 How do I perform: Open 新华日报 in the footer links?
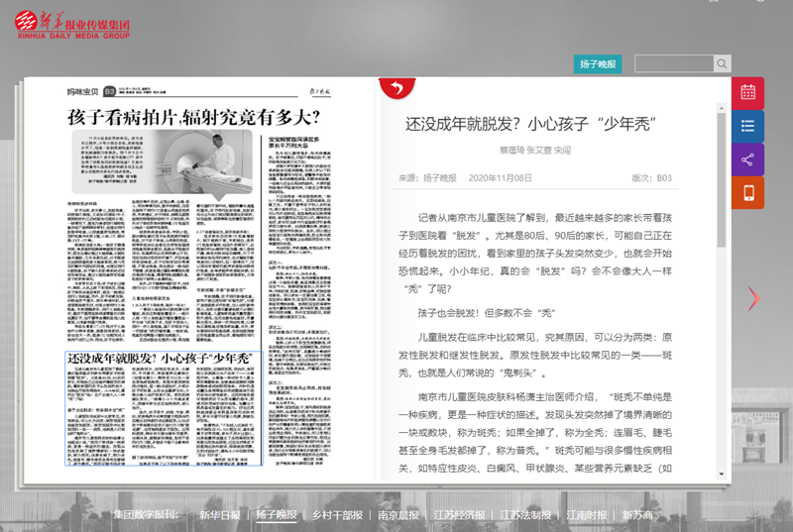(x=219, y=515)
